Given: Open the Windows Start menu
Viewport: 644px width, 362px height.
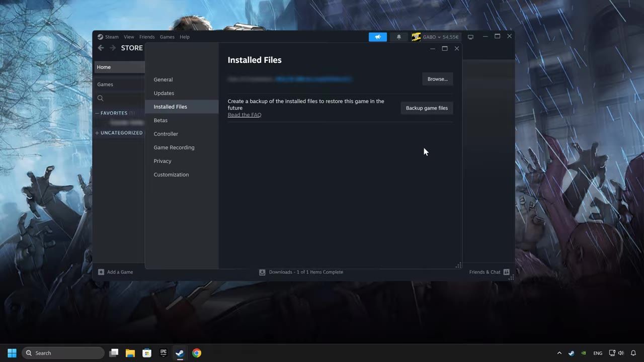Looking at the screenshot, I should coord(12,353).
